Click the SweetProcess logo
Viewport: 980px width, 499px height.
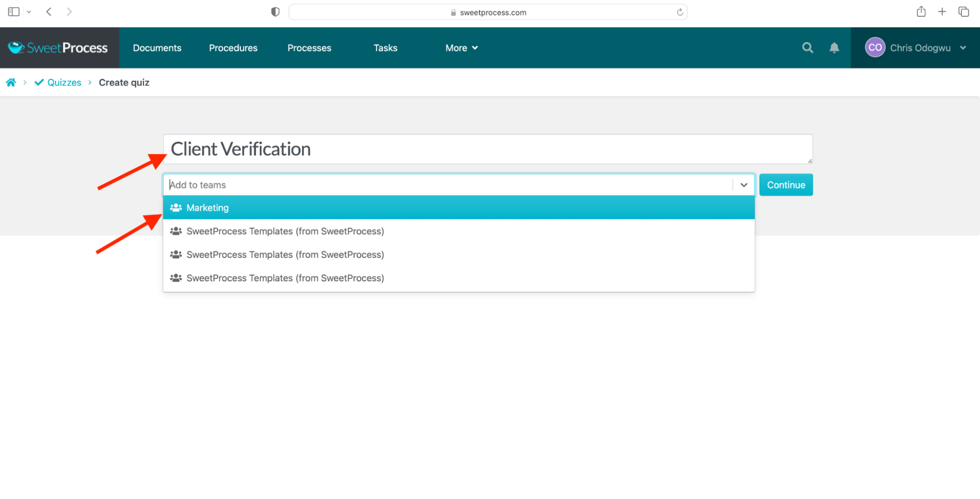[x=58, y=48]
